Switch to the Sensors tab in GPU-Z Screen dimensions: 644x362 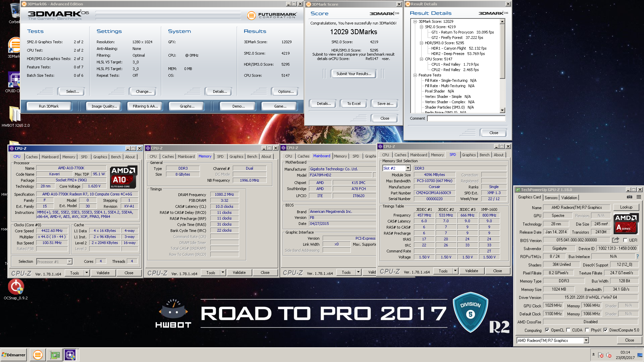(x=551, y=198)
